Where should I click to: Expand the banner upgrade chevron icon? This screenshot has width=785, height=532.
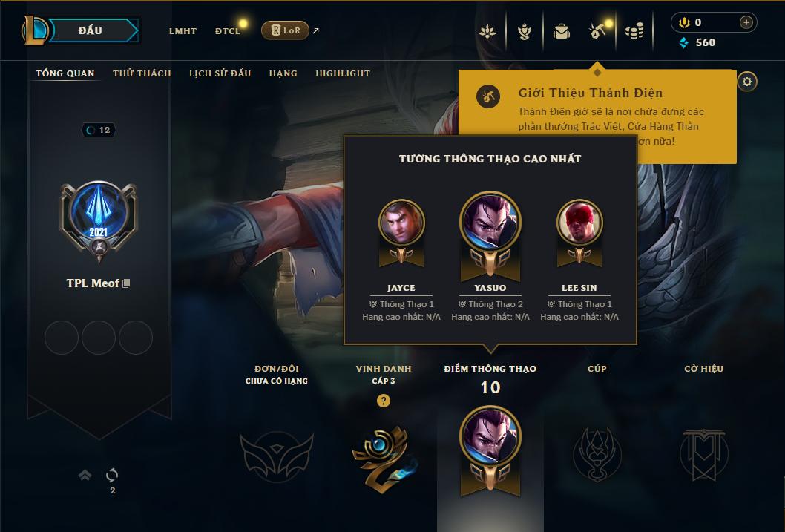85,475
